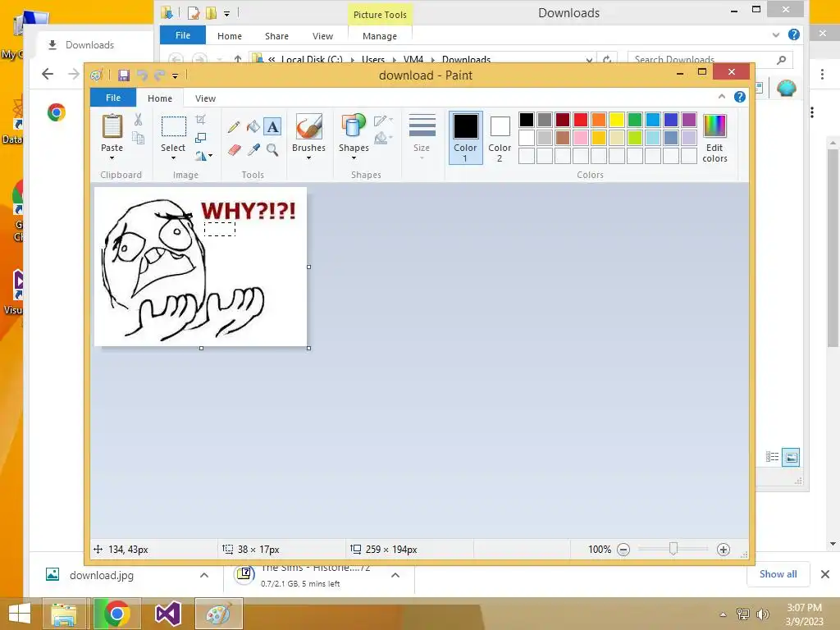
Task: Switch Downloads explorer to details view
Action: click(772, 457)
